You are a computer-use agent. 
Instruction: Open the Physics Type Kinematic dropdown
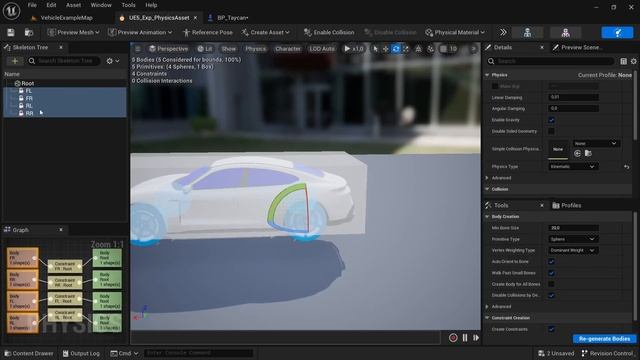pyautogui.click(x=572, y=167)
